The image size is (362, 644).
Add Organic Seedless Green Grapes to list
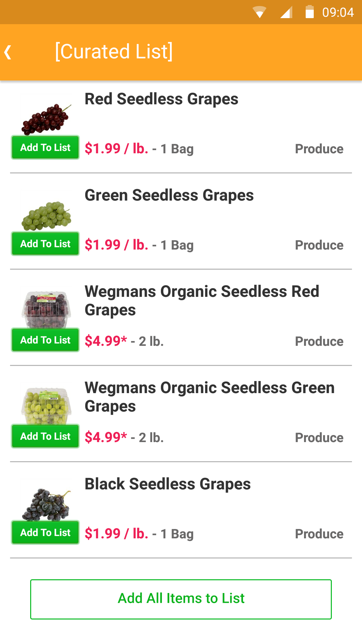(45, 436)
